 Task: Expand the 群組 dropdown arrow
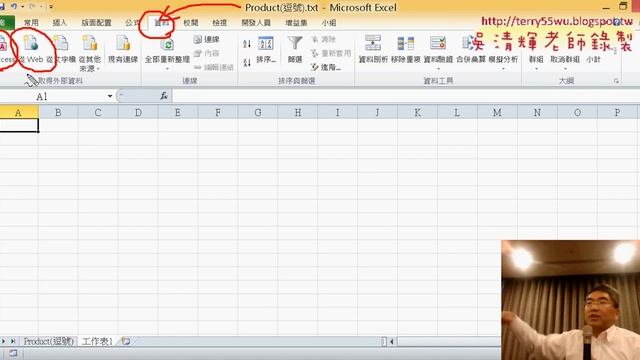click(536, 69)
